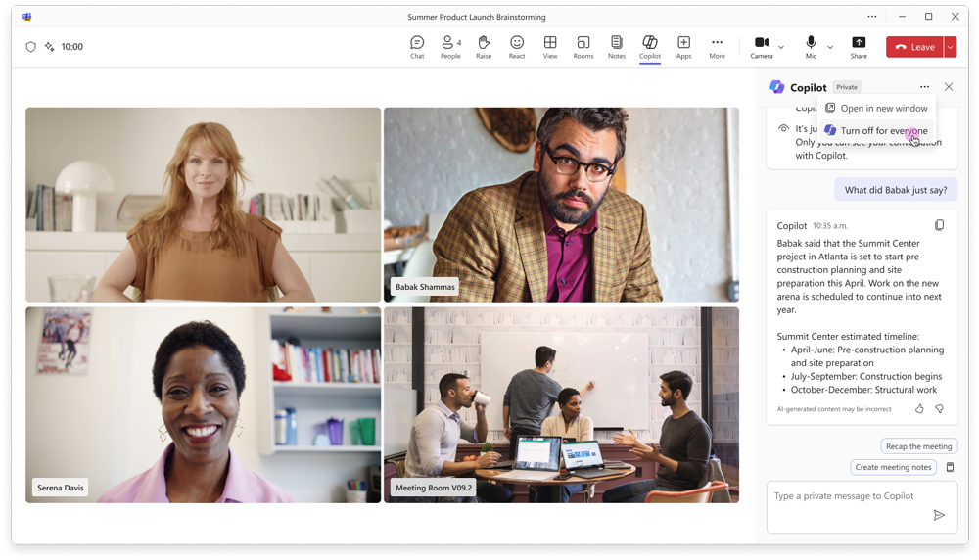The width and height of the screenshot is (979, 560).
Task: Send message to Copilot
Action: 939,515
